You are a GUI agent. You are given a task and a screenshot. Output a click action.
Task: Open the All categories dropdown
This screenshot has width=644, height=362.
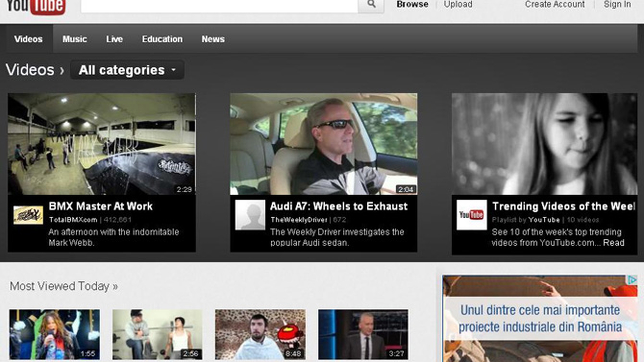[127, 70]
